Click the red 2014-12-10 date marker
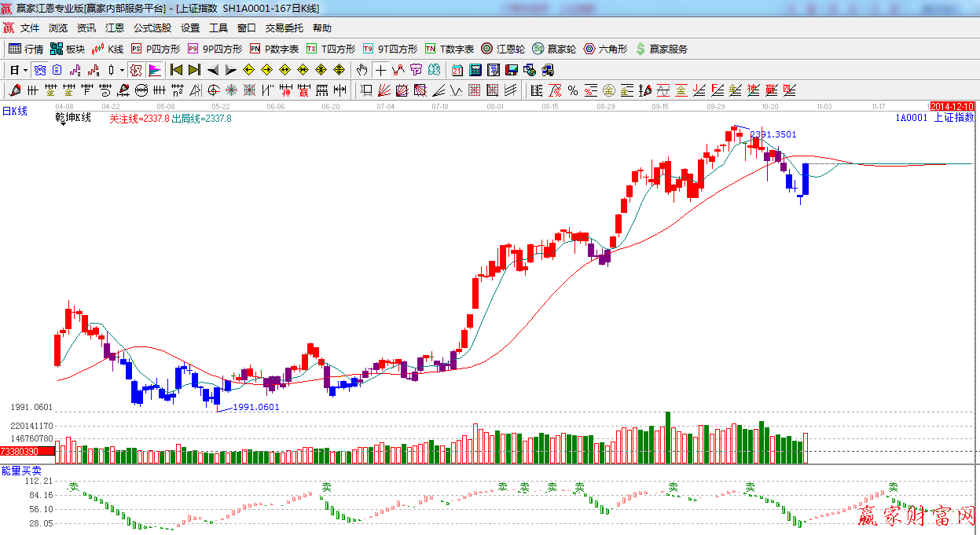The height and width of the screenshot is (535, 980). tap(952, 106)
